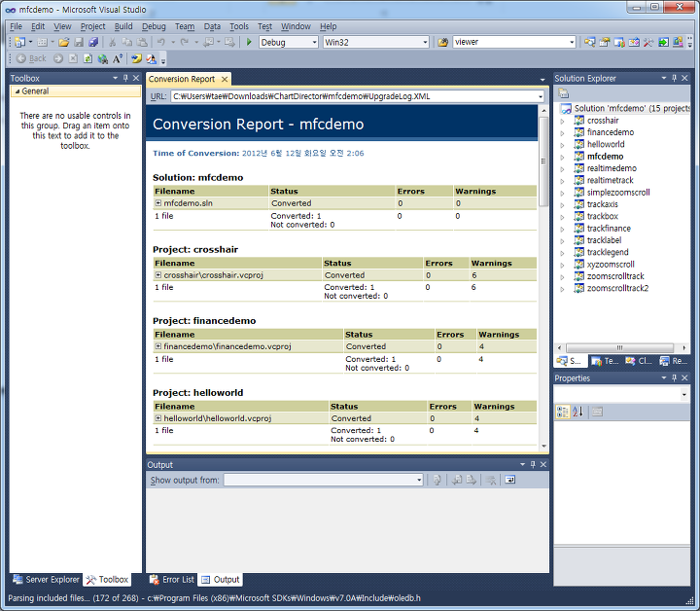Screen dimensions: 700x611
Task: Open the Toolbox window position dropdown arrow
Action: [x=115, y=78]
